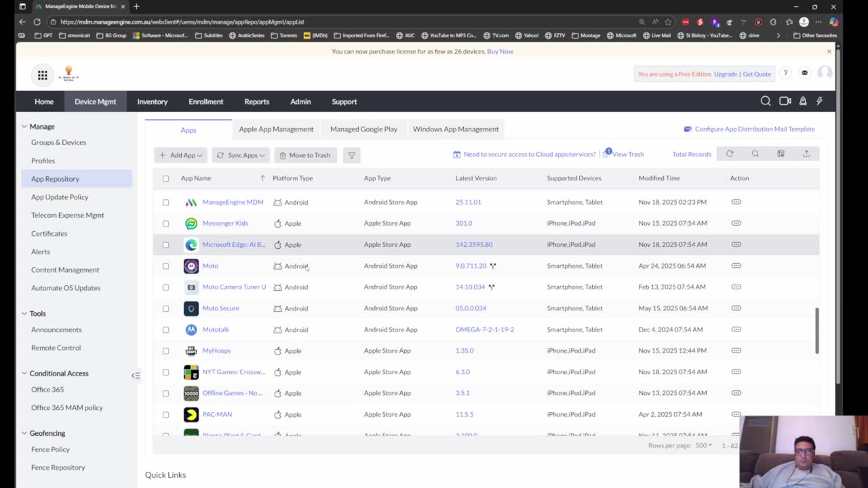This screenshot has height=488, width=868.
Task: Open Automate OS Updates in sidebar
Action: coord(66,288)
